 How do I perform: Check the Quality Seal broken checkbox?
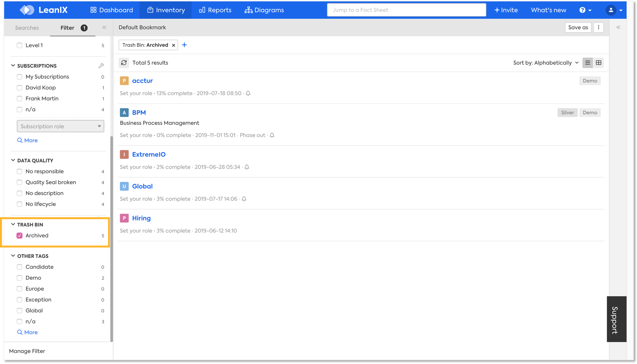[19, 182]
